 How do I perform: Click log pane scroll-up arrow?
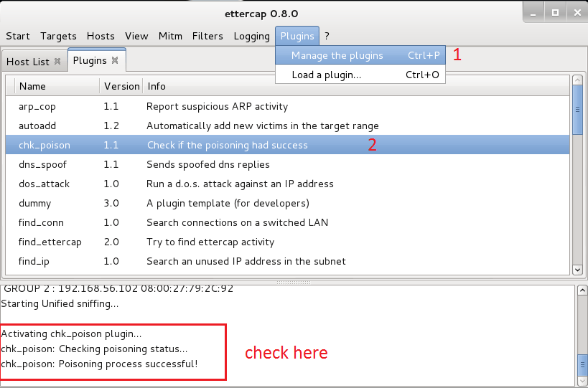[582, 290]
